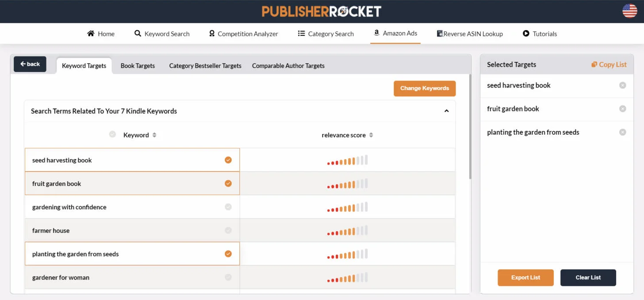Viewport: 644px width, 300px height.
Task: Click the Export List button
Action: pos(525,277)
